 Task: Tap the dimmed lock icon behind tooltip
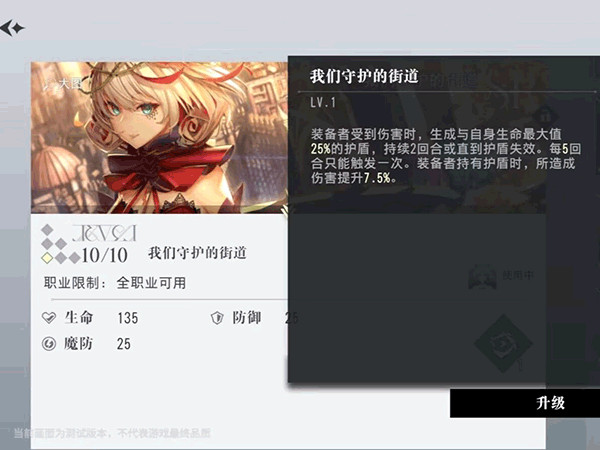pos(545,114)
